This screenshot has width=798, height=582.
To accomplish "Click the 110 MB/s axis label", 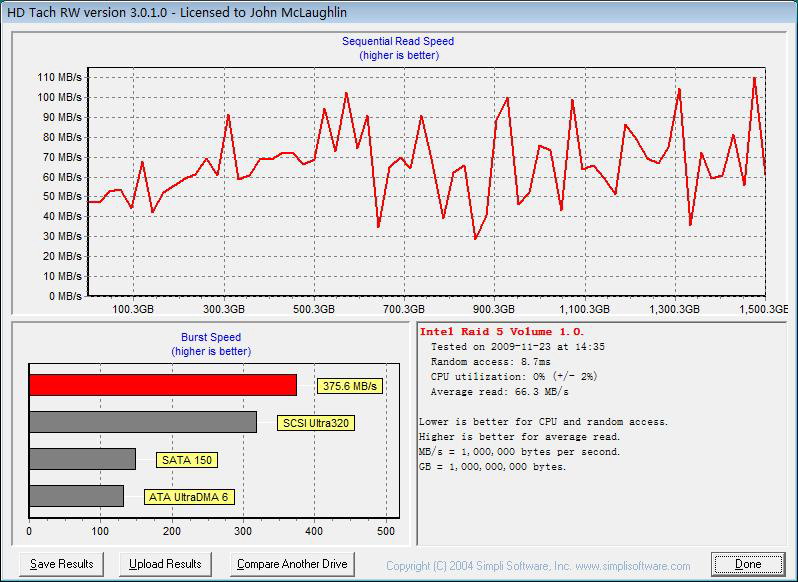I will pos(61,77).
